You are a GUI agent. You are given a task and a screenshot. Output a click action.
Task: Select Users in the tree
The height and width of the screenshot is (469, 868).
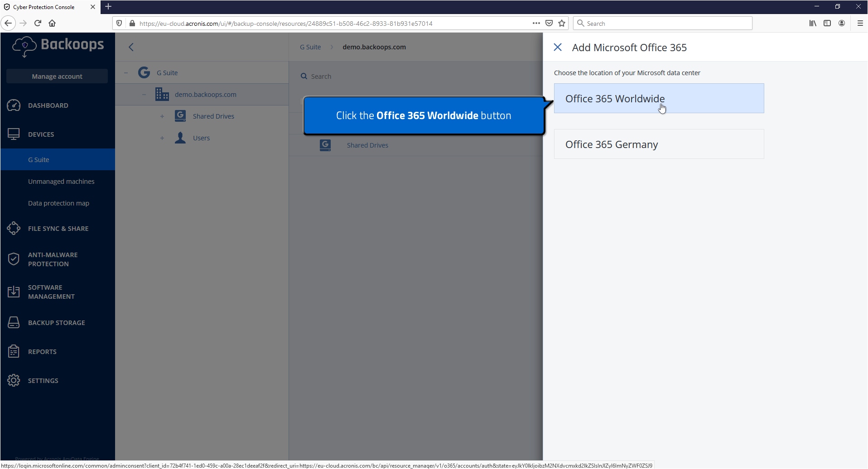pos(201,138)
